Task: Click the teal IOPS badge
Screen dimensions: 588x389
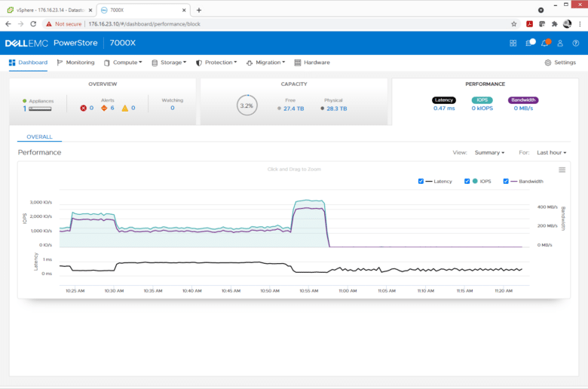Action: 482,100
